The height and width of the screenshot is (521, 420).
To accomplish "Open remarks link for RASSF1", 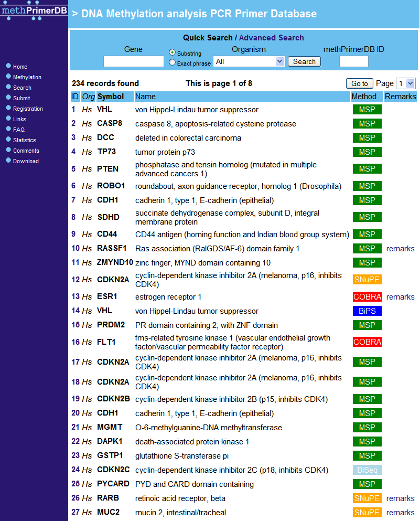I will pos(400,249).
